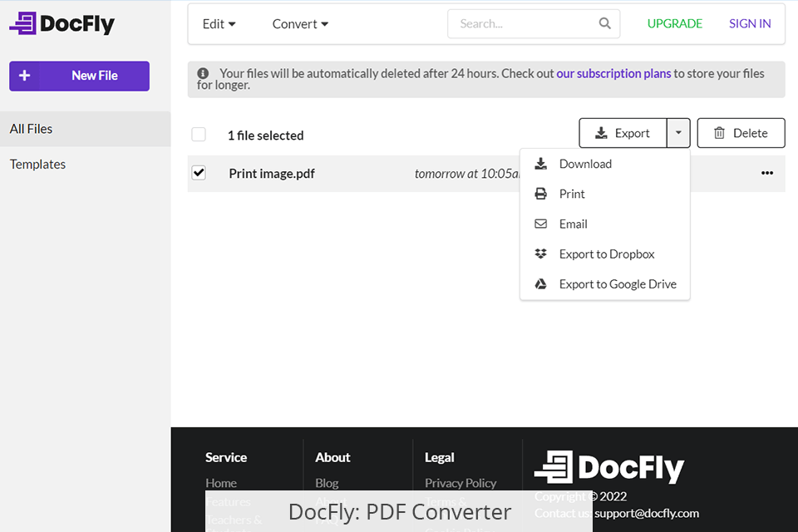Image resolution: width=798 pixels, height=532 pixels.
Task: Click the download icon on the Export button
Action: [x=601, y=133]
